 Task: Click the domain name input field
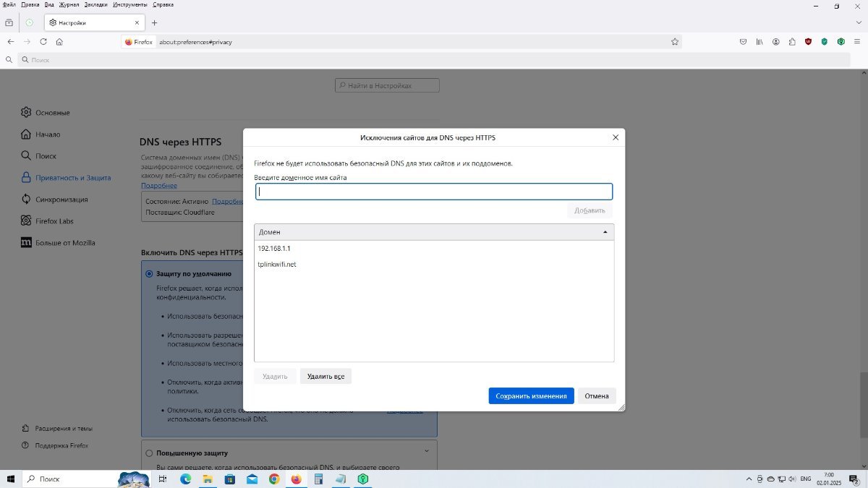(433, 192)
